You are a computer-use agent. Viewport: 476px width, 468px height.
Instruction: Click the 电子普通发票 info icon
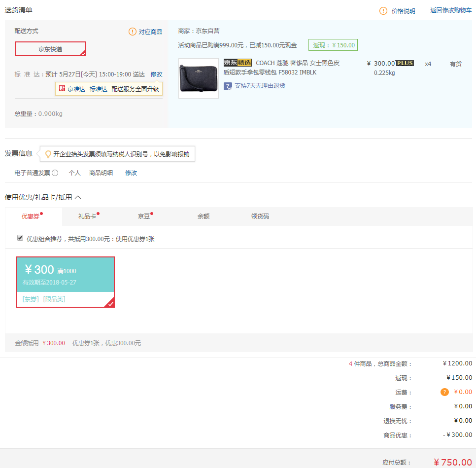55,173
